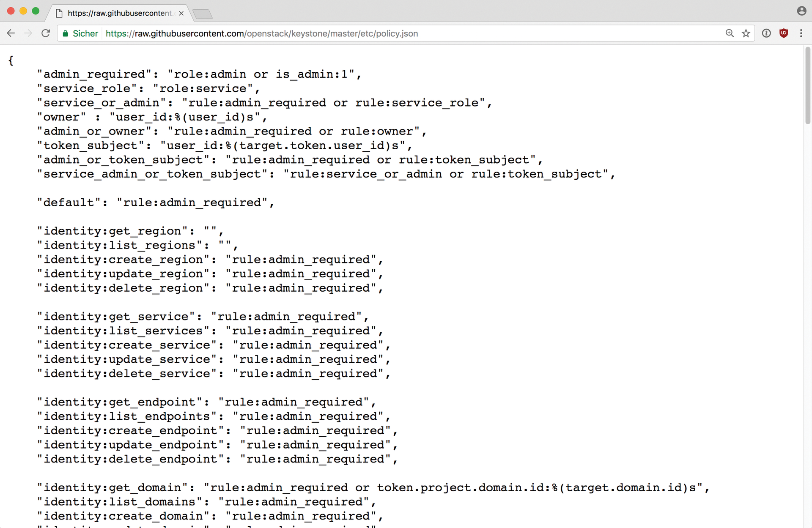Click "identity:delete_service" line
This screenshot has height=528, width=812.
click(214, 374)
